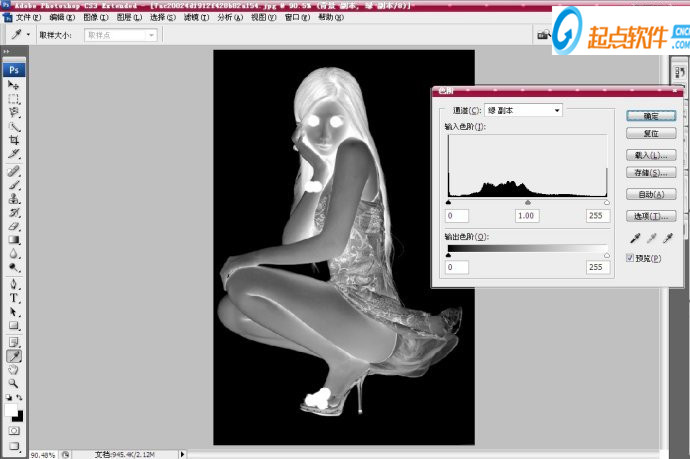Image resolution: width=690 pixels, height=459 pixels.
Task: Click the Save button in Levels
Action: coord(651,173)
